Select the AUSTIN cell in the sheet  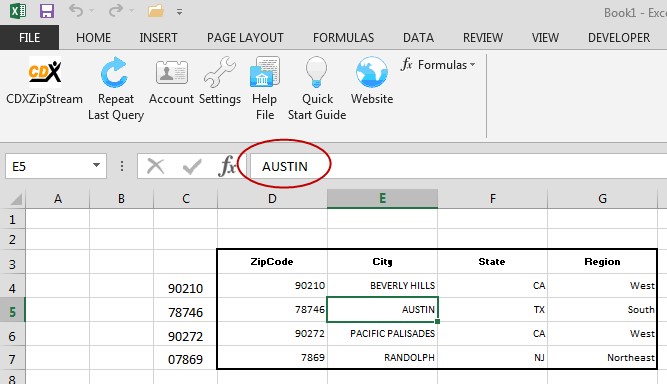pyautogui.click(x=382, y=310)
